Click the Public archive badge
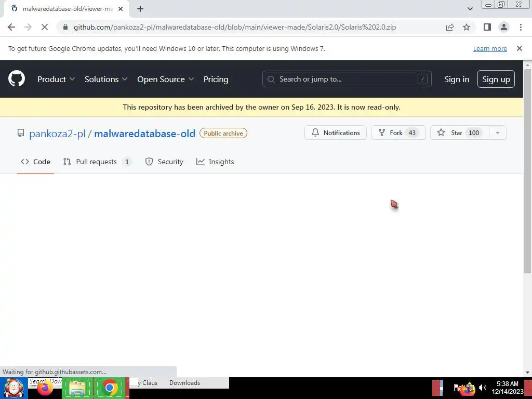532x399 pixels. (x=223, y=134)
